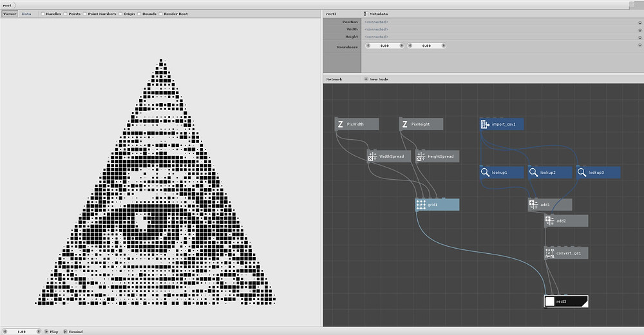
Task: Select the WidthSpread math node icon
Action: coord(372,156)
